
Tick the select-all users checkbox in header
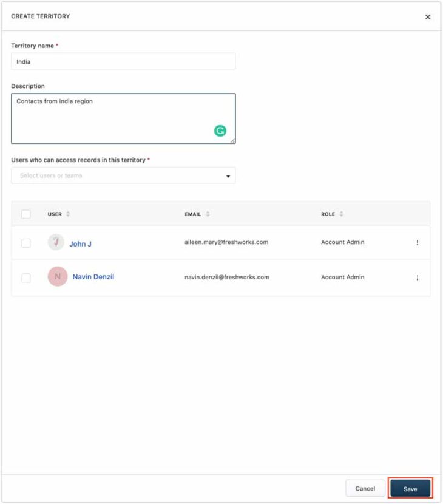pos(26,214)
